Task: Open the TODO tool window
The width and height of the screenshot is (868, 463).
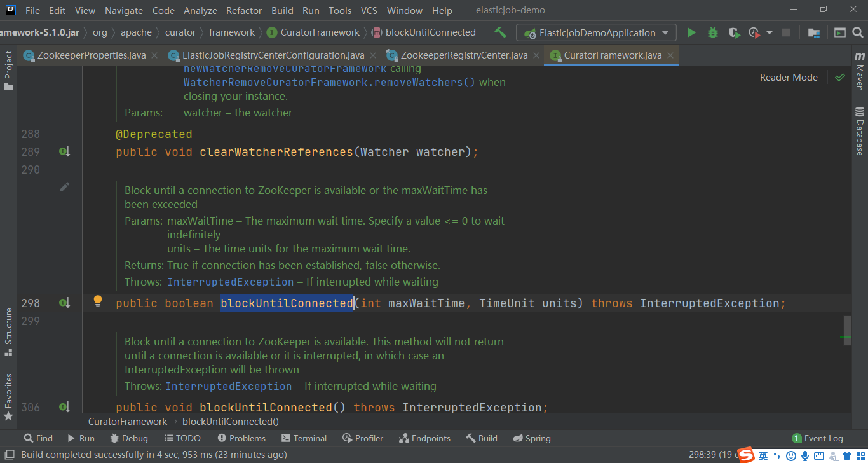Action: pyautogui.click(x=183, y=438)
